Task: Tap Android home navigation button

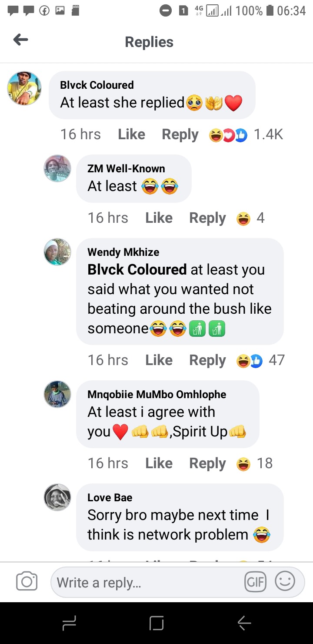Action: coord(156,623)
